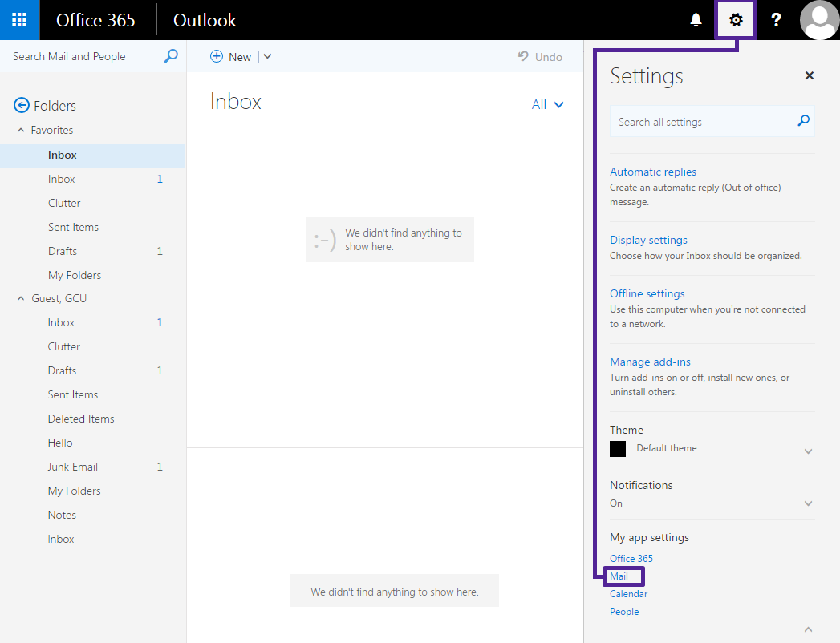Collapse folders pane with back arrow
Screen dimensions: 840x643
[22, 105]
